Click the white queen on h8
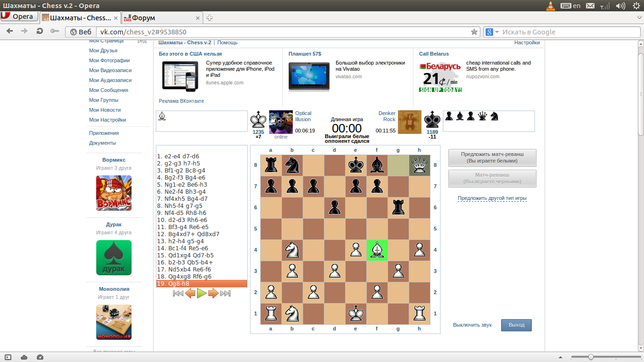The width and height of the screenshot is (644, 362). (419, 165)
